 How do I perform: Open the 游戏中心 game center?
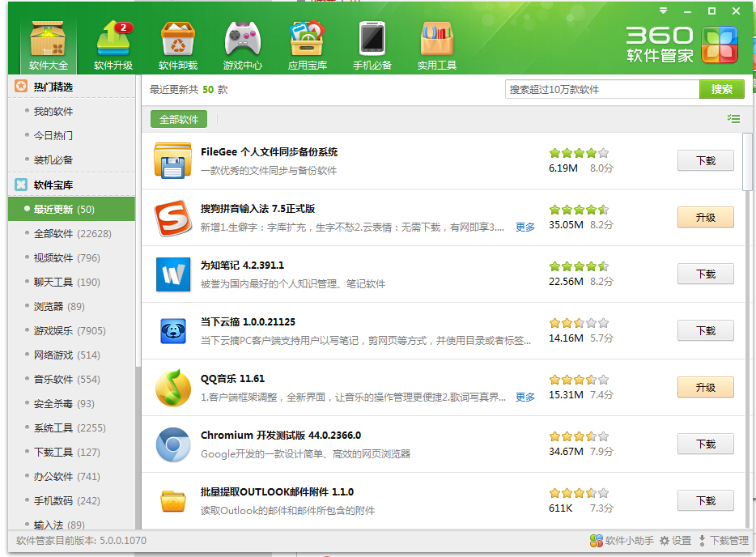pyautogui.click(x=243, y=47)
